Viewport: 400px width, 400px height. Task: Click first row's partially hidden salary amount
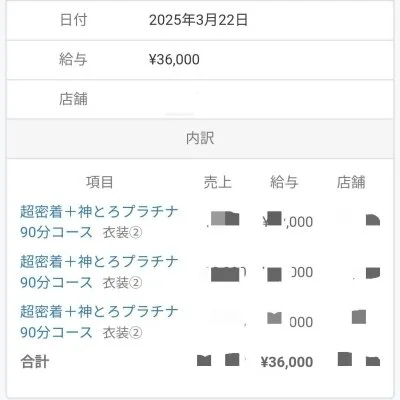pos(288,221)
